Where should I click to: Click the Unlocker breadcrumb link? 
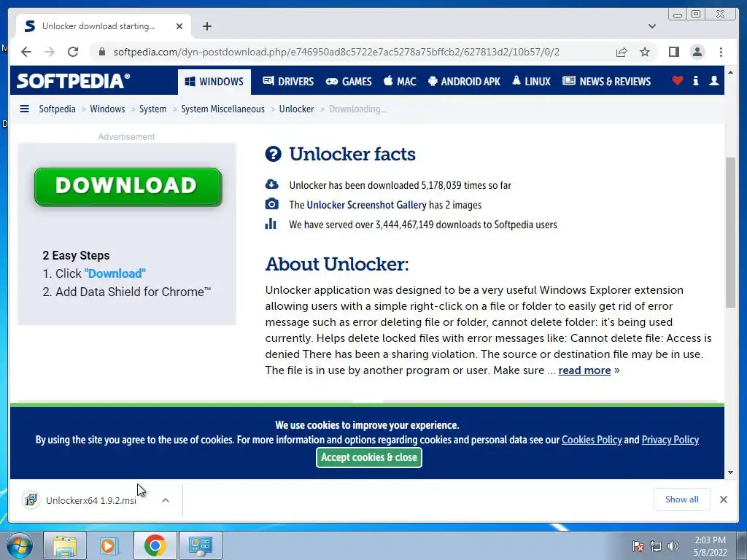coord(296,109)
